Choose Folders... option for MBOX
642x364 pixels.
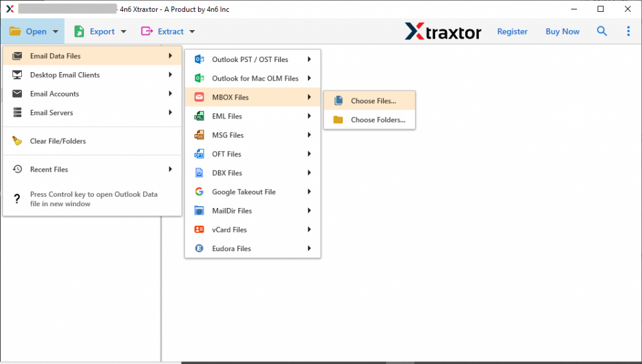pos(369,120)
